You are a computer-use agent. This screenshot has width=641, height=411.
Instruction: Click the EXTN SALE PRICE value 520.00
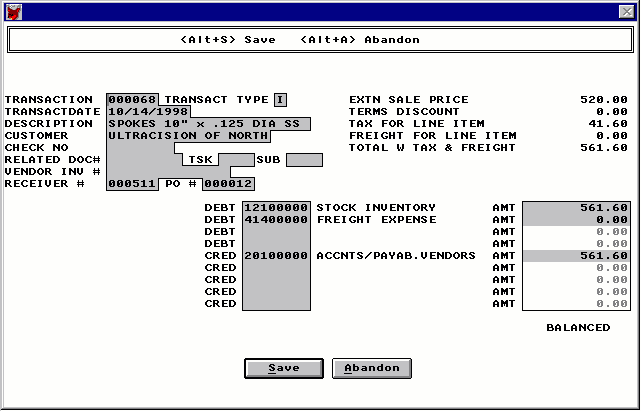[x=604, y=100]
